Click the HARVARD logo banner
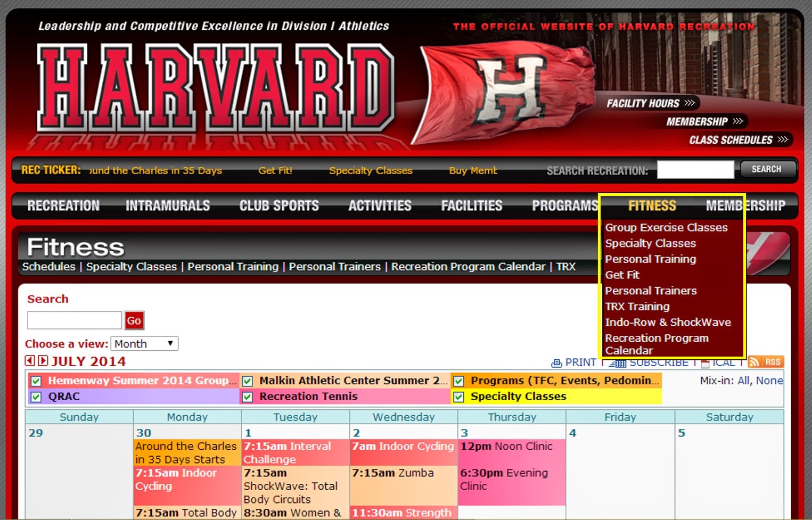This screenshot has width=812, height=520. (x=216, y=89)
